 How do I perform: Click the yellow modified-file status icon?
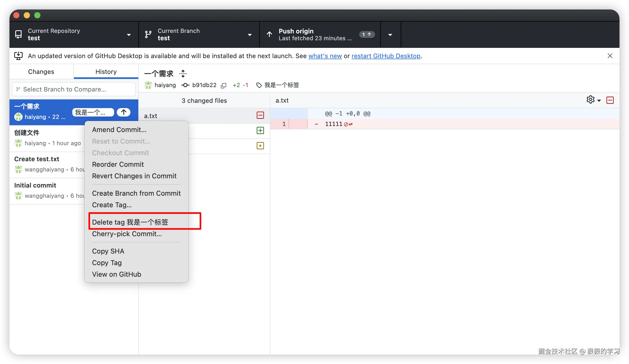(x=260, y=146)
